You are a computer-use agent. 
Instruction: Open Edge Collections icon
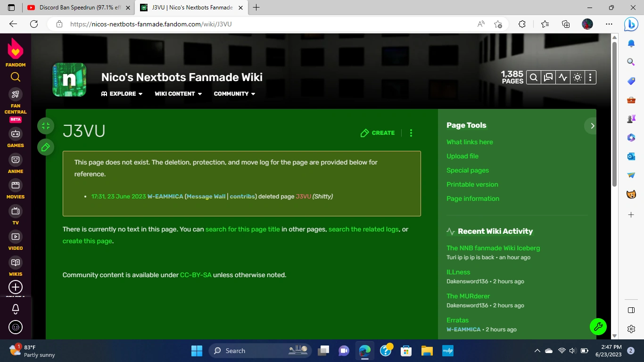coord(566,24)
